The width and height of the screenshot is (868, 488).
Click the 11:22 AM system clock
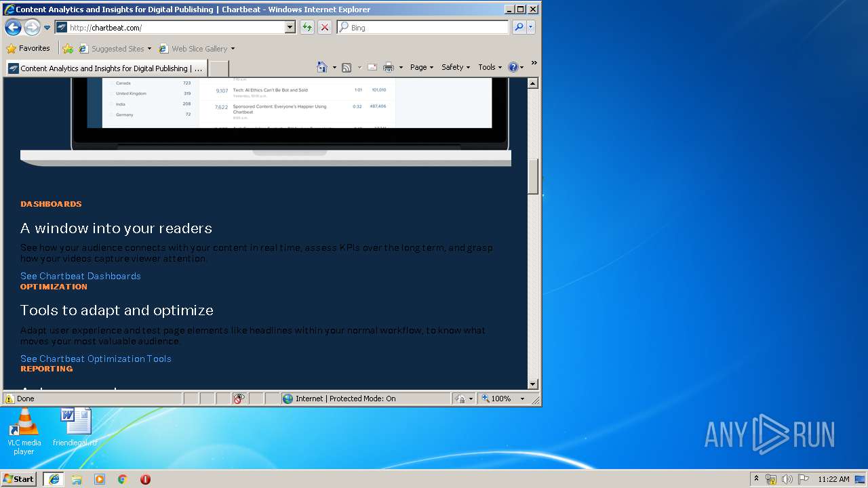(x=833, y=479)
